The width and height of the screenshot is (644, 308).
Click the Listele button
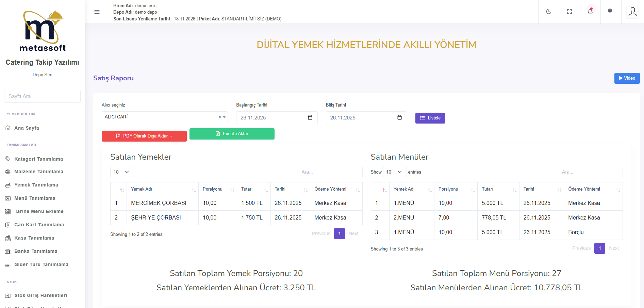[430, 118]
